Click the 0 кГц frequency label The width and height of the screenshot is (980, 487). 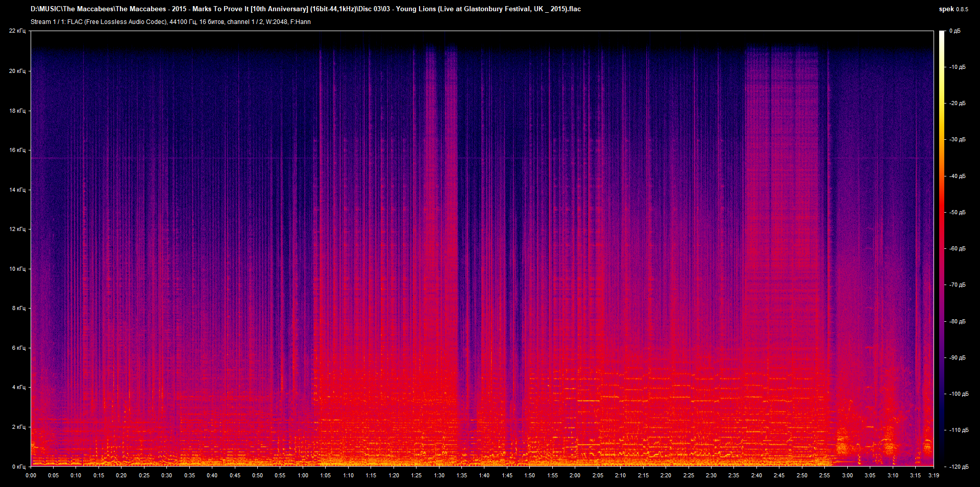(18, 467)
